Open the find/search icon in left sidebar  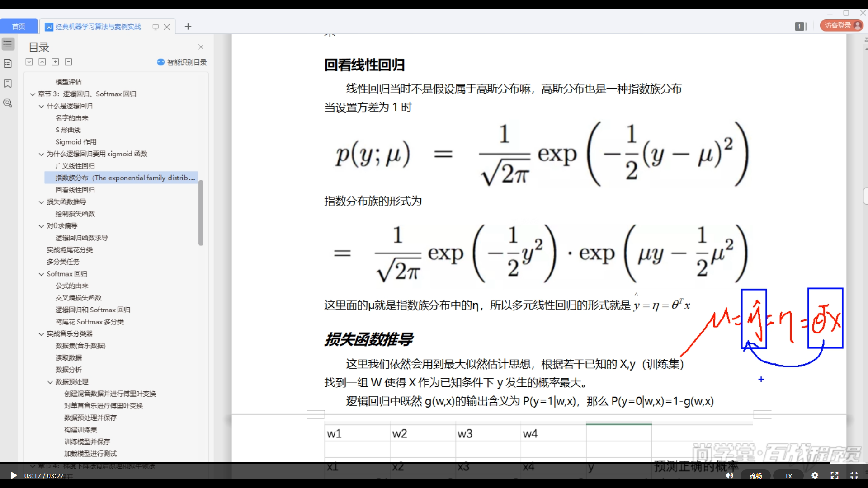(x=8, y=103)
